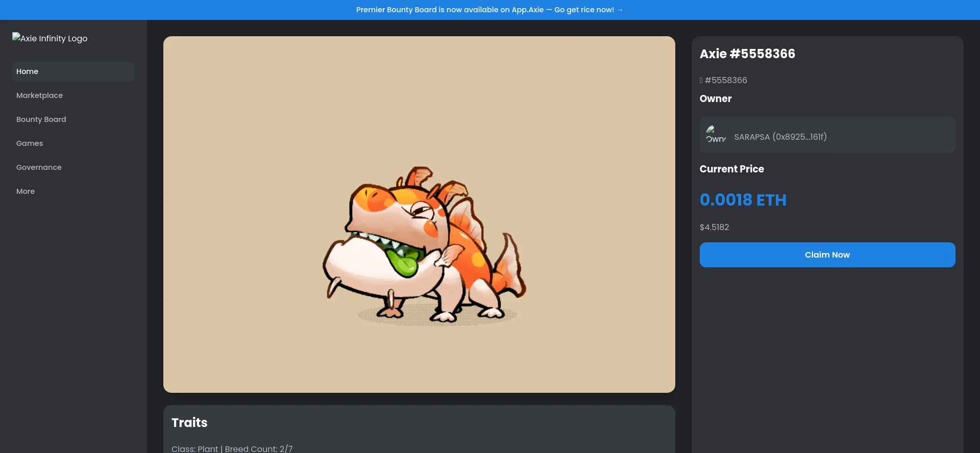Screen dimensions: 980x453
Task: Click the Axie #5558366 title
Action: click(747, 54)
